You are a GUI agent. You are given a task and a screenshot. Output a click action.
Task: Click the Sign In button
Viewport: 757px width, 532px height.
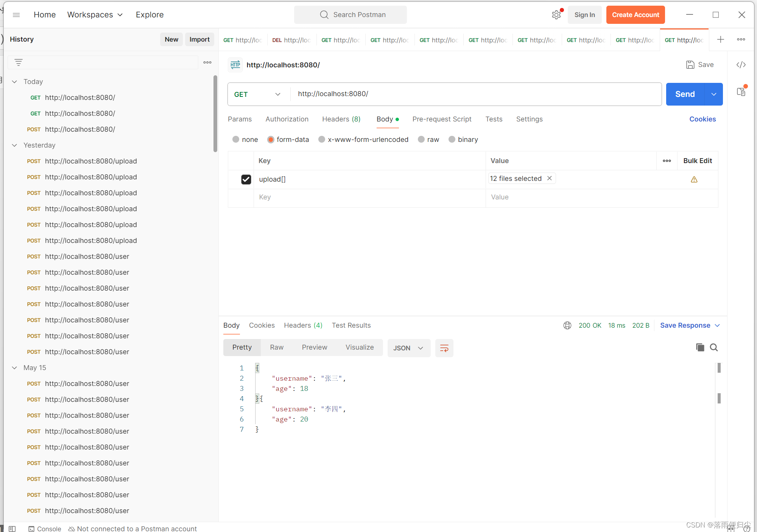(584, 15)
